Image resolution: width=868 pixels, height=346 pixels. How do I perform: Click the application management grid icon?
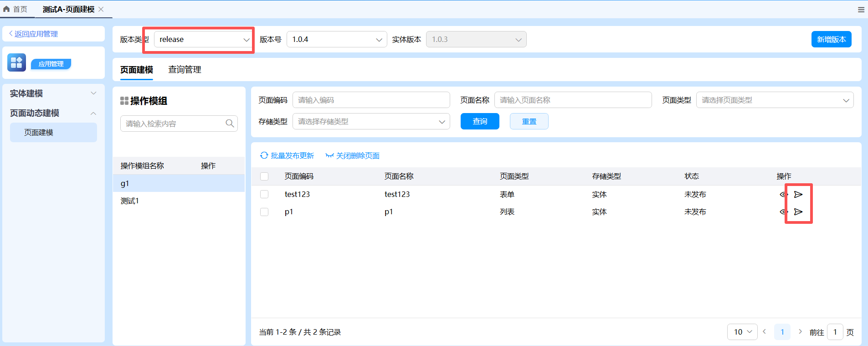pyautogui.click(x=17, y=63)
